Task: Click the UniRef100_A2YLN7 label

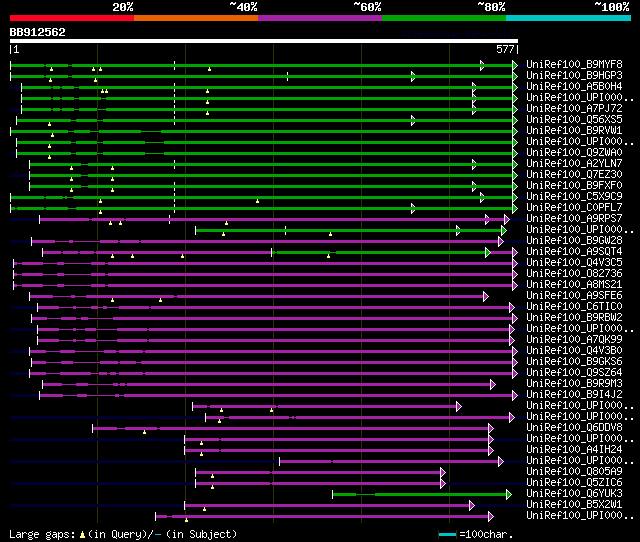Action: (574, 164)
